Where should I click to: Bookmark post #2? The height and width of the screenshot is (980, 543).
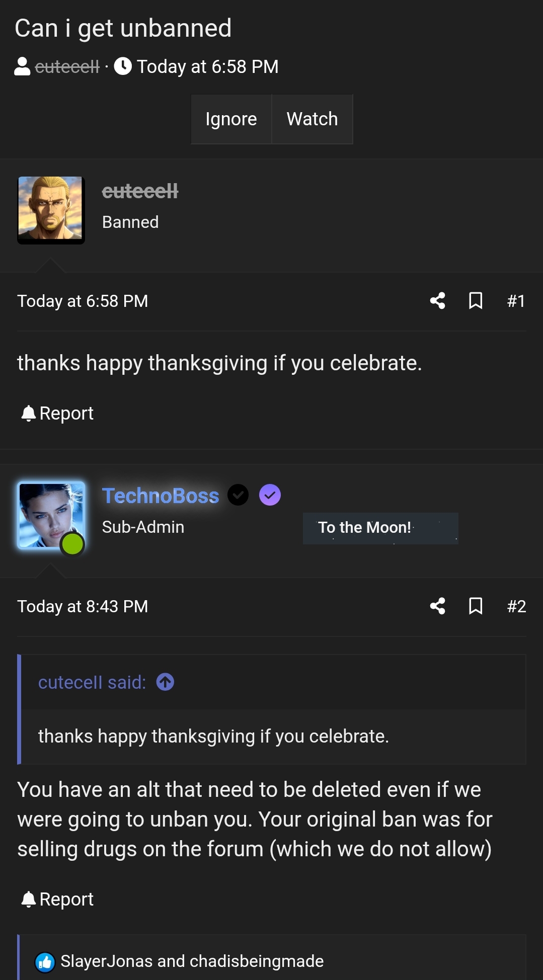pyautogui.click(x=476, y=606)
